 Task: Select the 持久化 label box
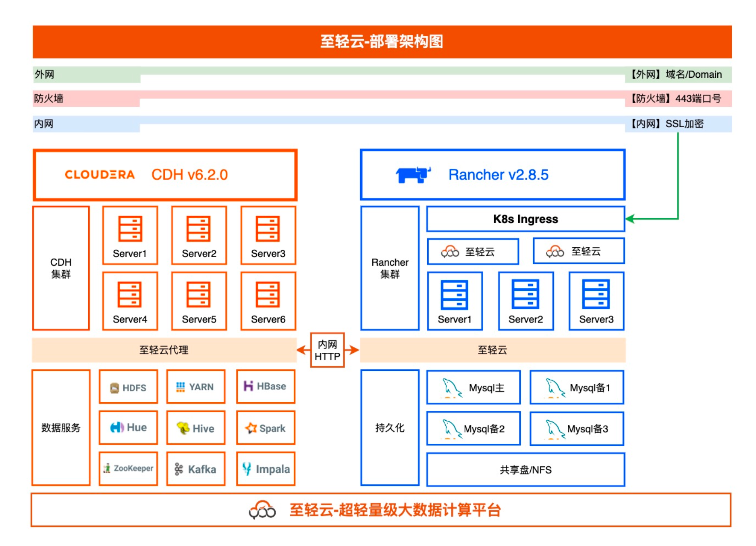tap(390, 428)
